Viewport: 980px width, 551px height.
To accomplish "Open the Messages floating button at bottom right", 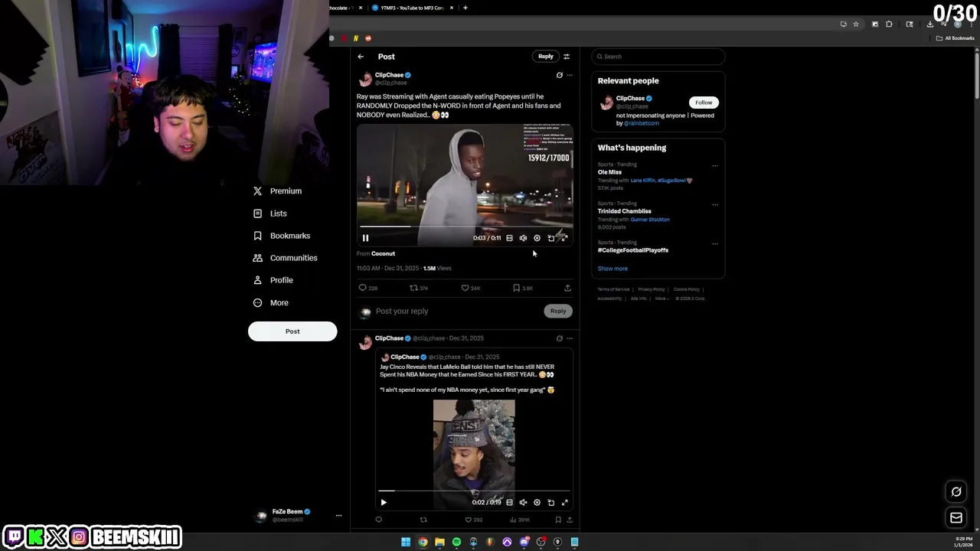I will tap(956, 518).
